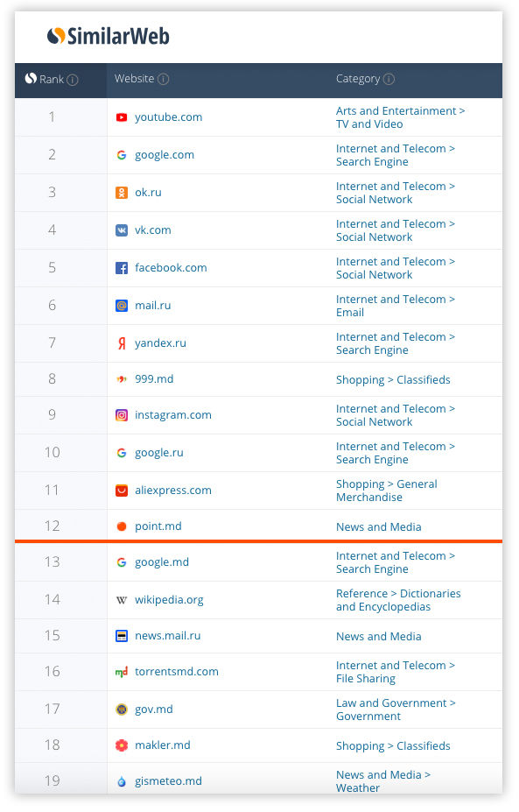Click the Search Engine category for yandex.ru

point(373,350)
